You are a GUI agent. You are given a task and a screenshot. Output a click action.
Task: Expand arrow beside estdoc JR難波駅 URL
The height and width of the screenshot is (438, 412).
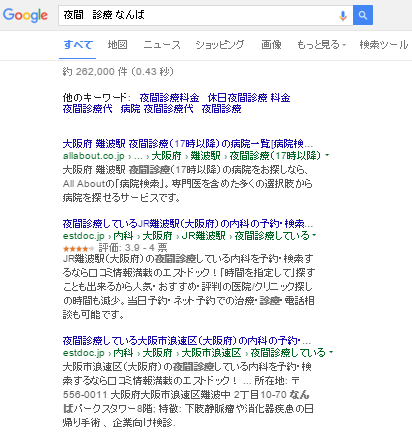(314, 235)
